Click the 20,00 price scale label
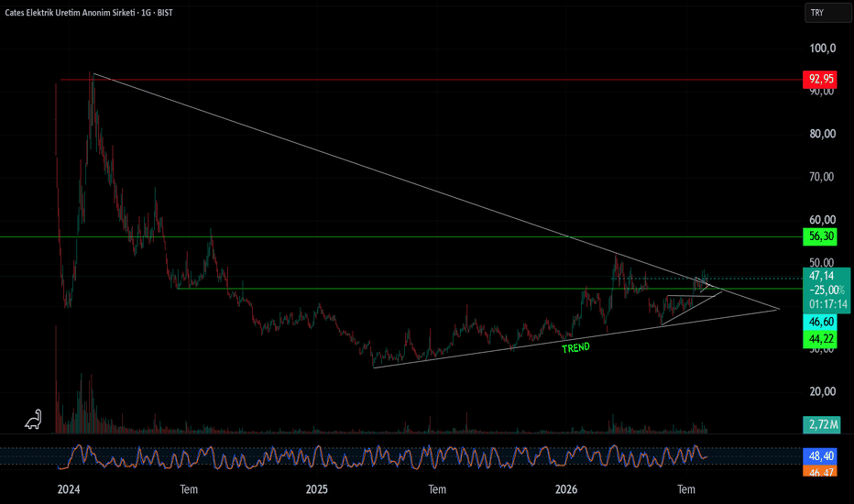The height and width of the screenshot is (504, 854). 823,391
